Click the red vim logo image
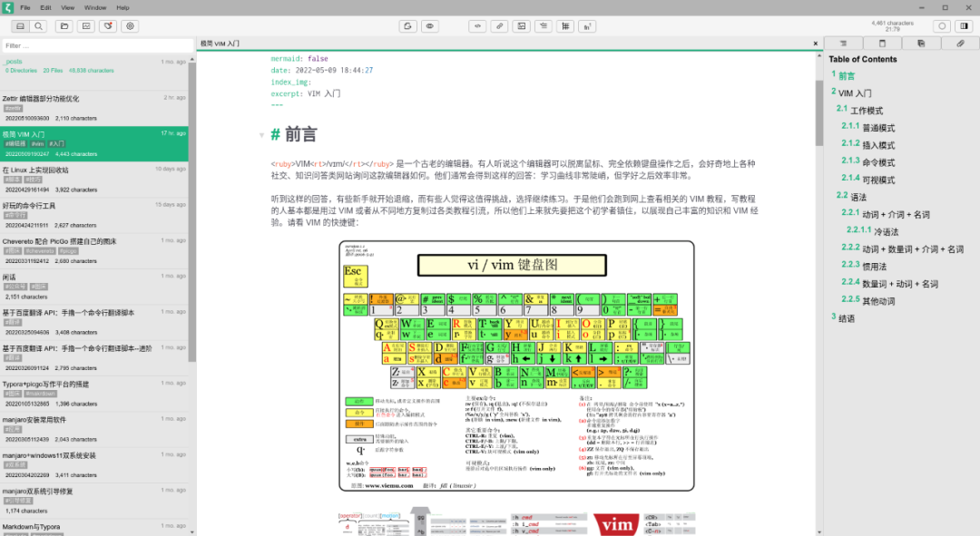 coord(616,525)
